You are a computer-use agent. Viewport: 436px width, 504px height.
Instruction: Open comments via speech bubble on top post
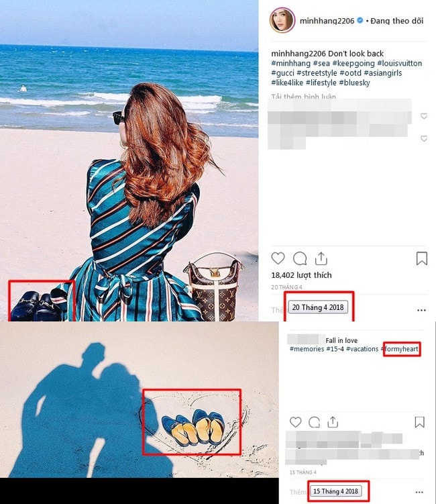coord(300,258)
